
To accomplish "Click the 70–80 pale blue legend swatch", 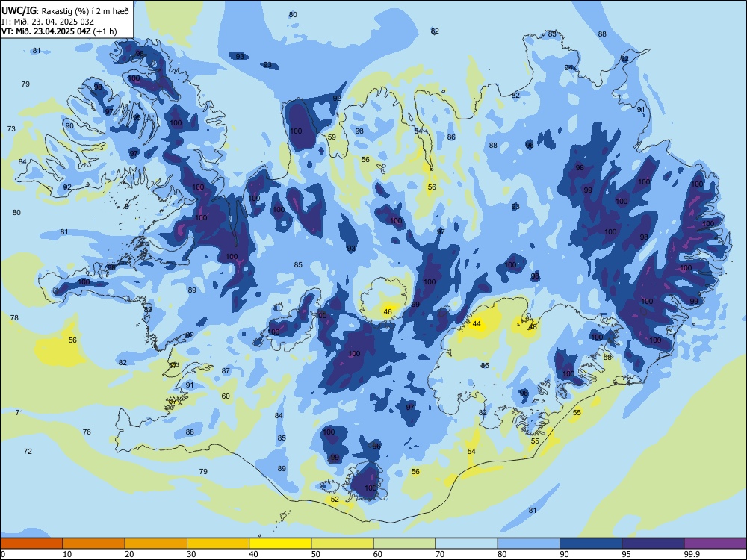I will tap(466, 544).
